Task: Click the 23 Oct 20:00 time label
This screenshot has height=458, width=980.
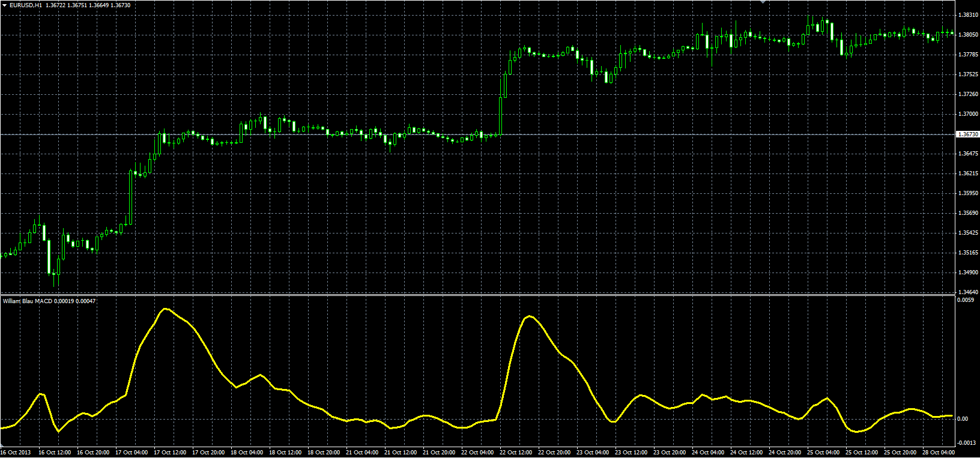Action: point(670,453)
